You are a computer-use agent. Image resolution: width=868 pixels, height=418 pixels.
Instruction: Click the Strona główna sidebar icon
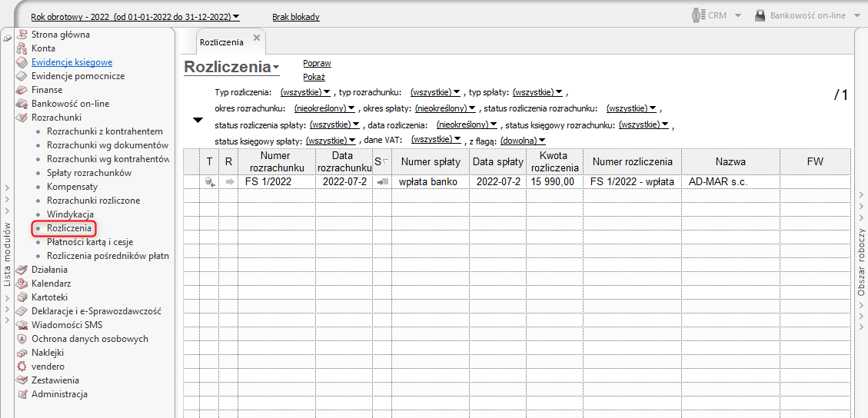pos(22,35)
